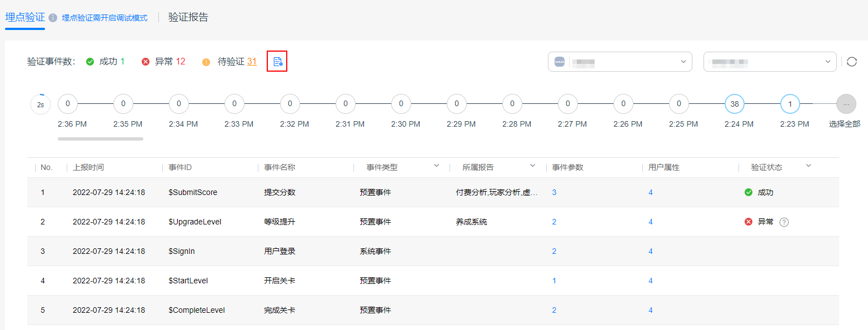The width and height of the screenshot is (868, 330).
Task: Click info icon next to 埋点验证
Action: (x=53, y=18)
